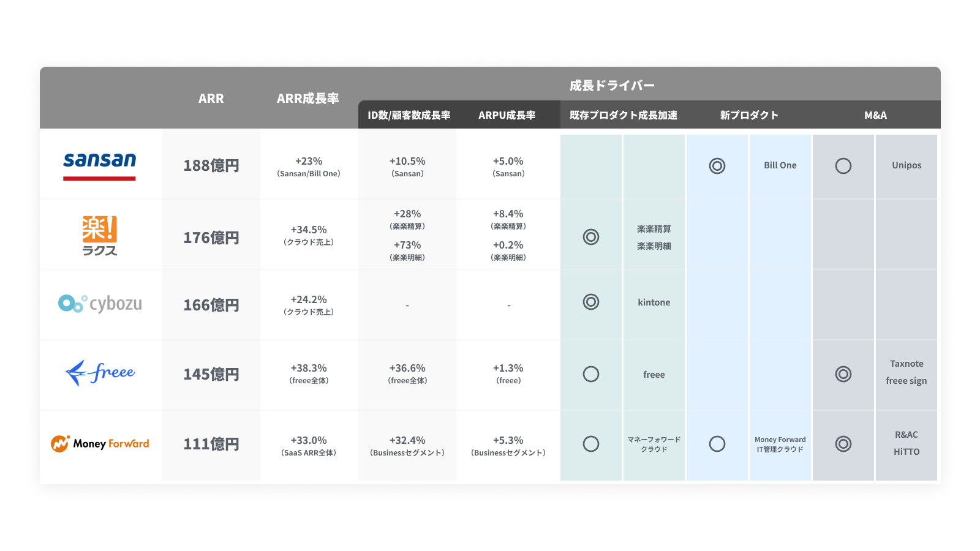Click the circular M mark of Money Forward
This screenshot has width=980, height=551.
pyautogui.click(x=61, y=444)
